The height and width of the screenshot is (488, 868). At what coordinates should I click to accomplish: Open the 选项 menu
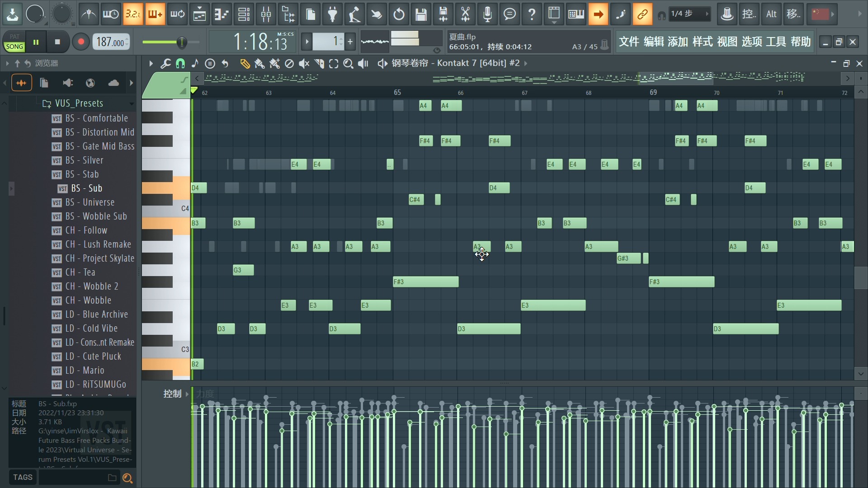(x=752, y=42)
